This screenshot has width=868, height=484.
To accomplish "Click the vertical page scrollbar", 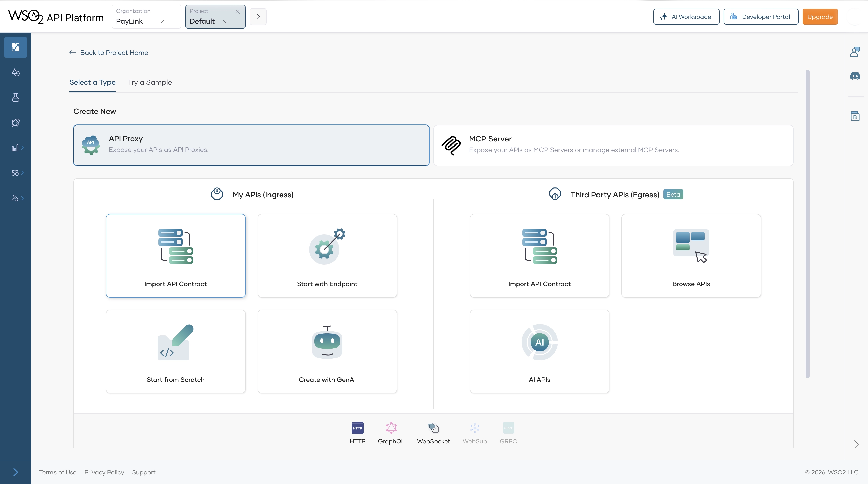I will [807, 224].
